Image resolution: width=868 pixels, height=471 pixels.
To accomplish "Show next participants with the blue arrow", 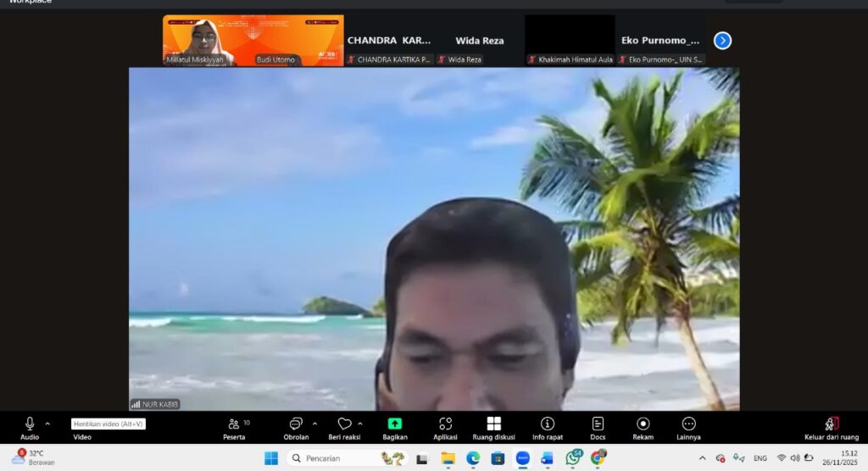I will tap(722, 41).
